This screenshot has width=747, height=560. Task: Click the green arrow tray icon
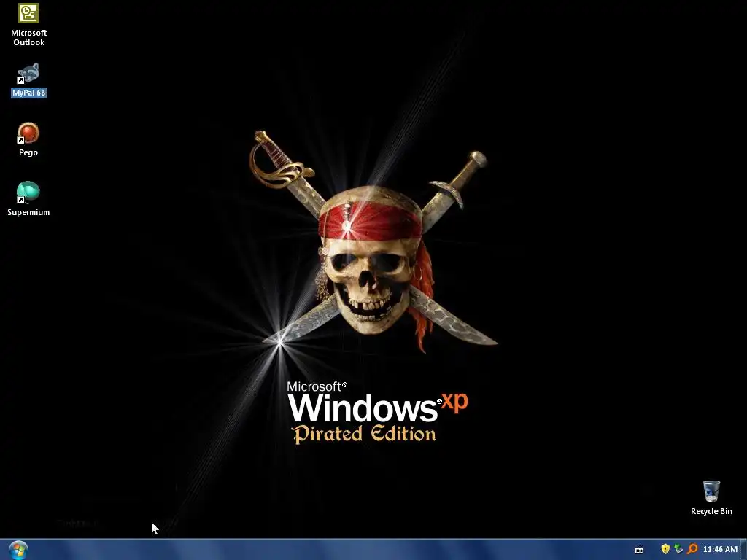(x=678, y=549)
